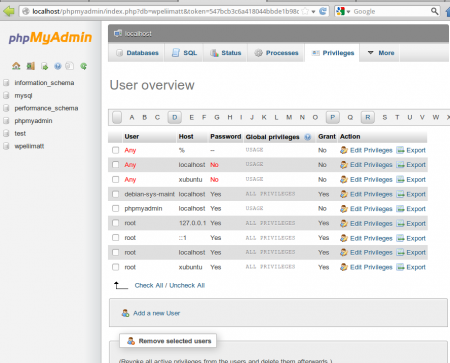
Task: Edit Privileges for root at 127.0.0.1
Action: pyautogui.click(x=366, y=223)
